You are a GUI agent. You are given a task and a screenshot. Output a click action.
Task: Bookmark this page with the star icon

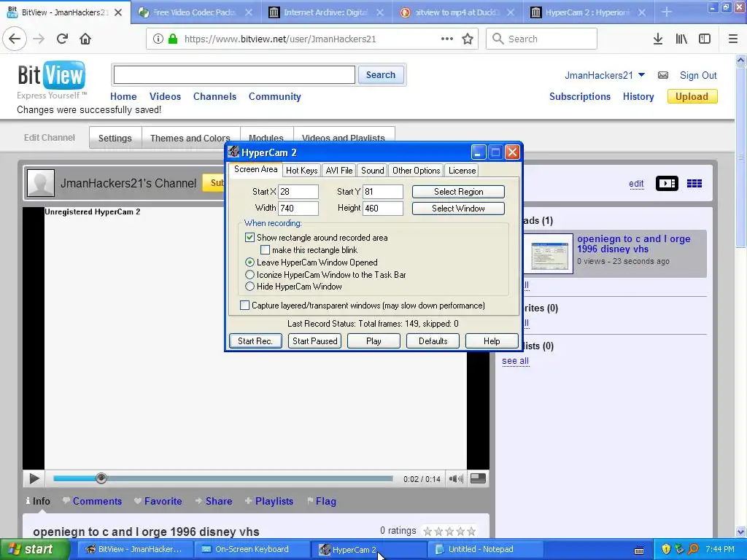(x=468, y=39)
